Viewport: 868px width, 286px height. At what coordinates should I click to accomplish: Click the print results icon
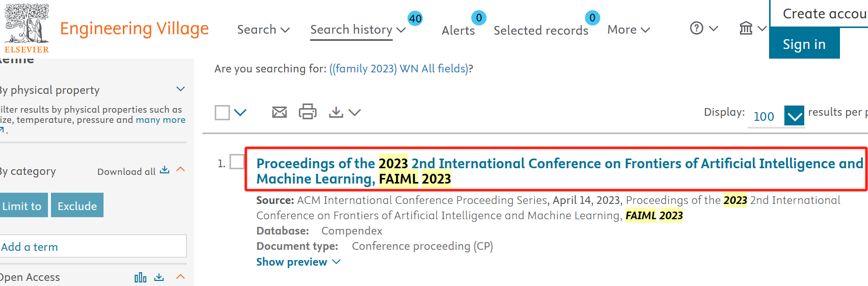click(308, 112)
